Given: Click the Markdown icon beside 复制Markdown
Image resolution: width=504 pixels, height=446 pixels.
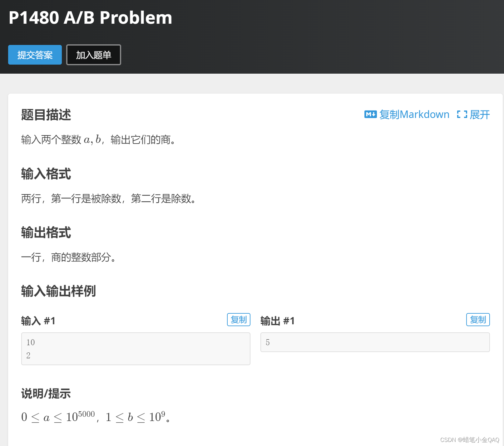Looking at the screenshot, I should 371,115.
